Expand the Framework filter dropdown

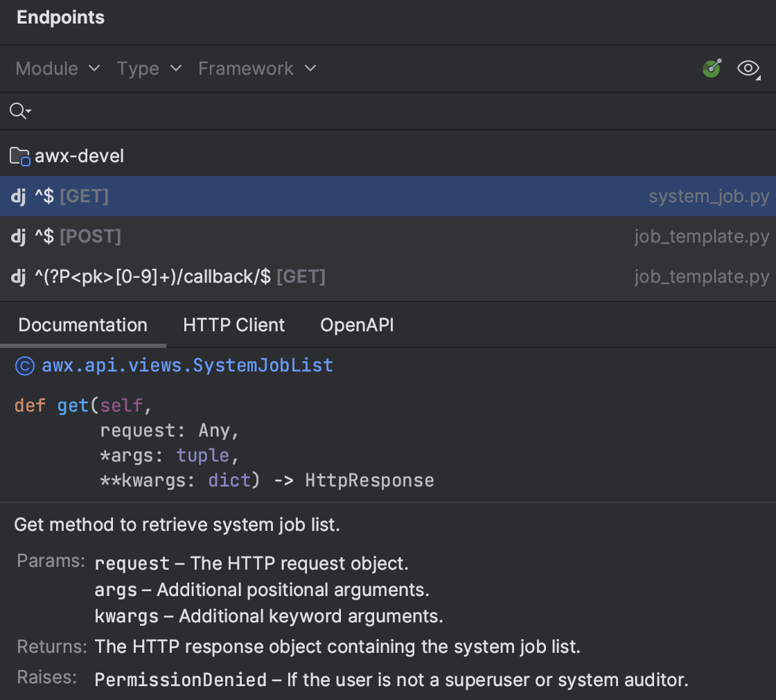(x=256, y=69)
